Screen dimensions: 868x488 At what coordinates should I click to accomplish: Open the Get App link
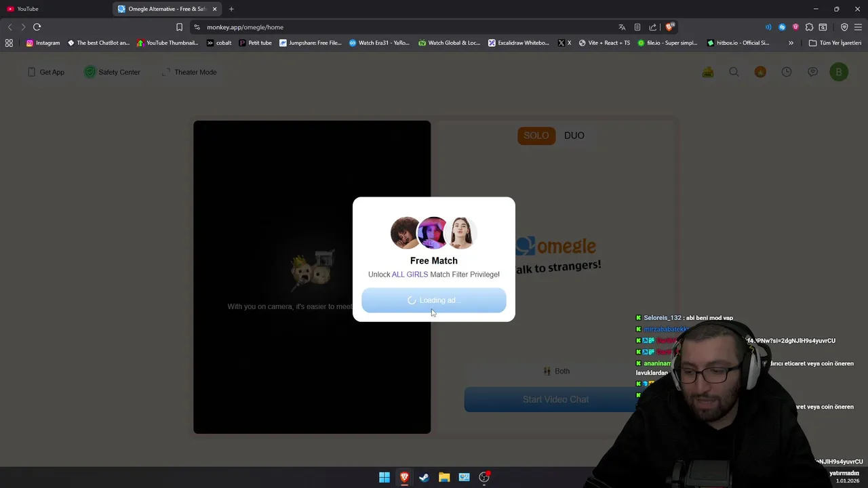(46, 72)
